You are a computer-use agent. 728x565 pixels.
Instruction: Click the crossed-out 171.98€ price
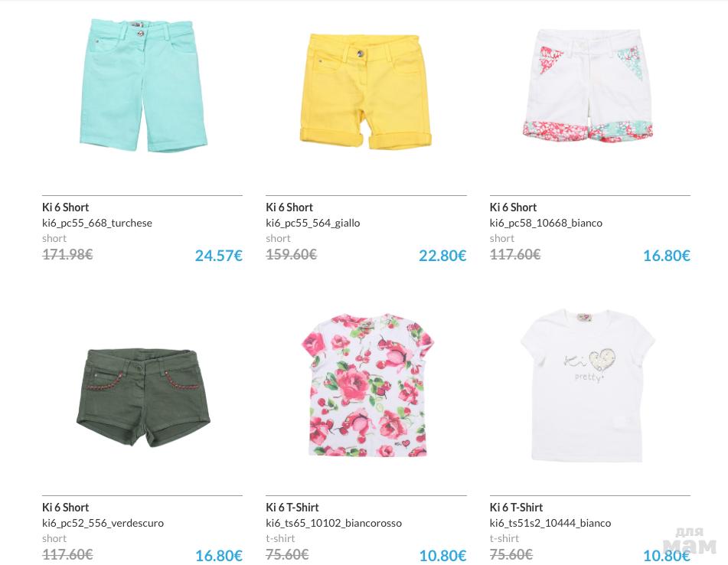point(67,254)
